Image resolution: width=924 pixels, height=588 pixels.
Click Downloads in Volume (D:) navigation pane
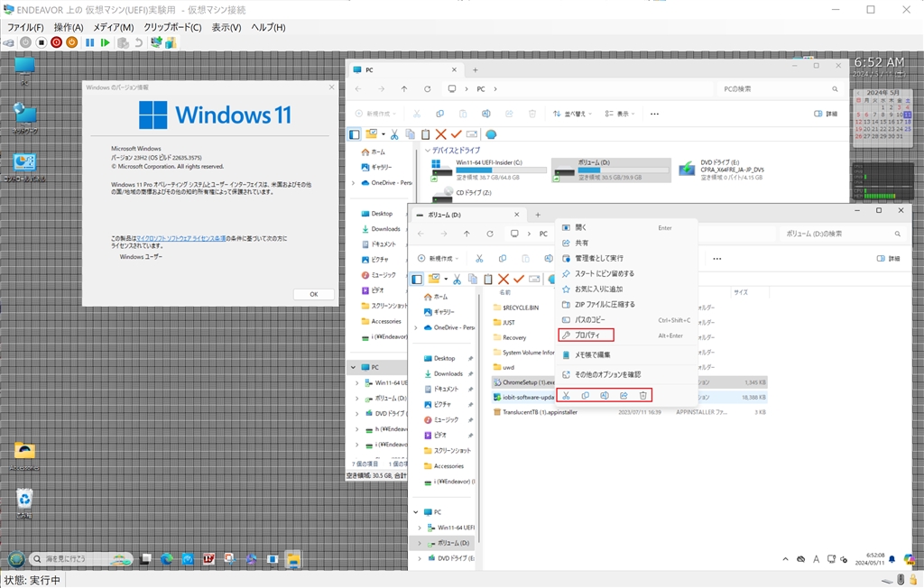point(448,373)
